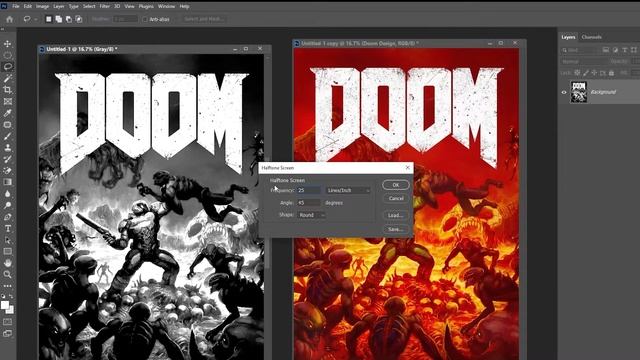This screenshot has width=640, height=360.
Task: Select the Hand tool
Action: pyautogui.click(x=7, y=263)
